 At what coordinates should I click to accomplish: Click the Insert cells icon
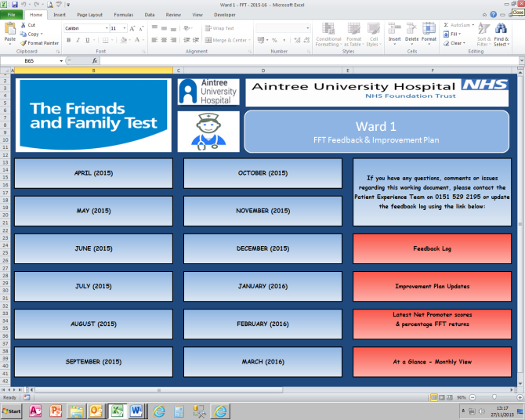[x=394, y=28]
